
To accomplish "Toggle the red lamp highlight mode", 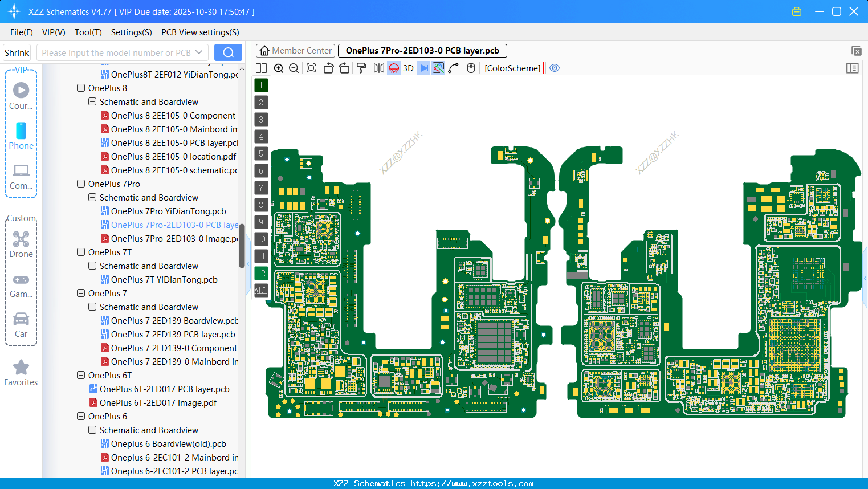I will [x=393, y=68].
